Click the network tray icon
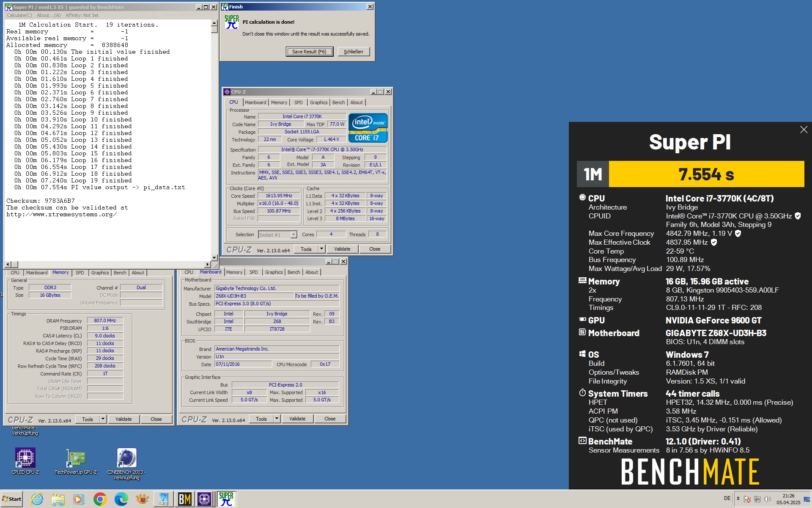This screenshot has height=508, width=812. (757, 499)
